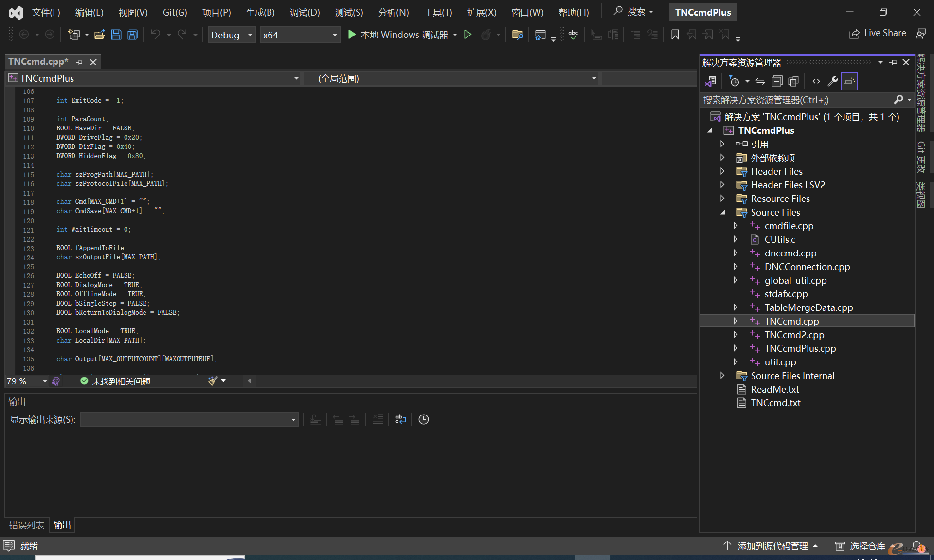The height and width of the screenshot is (560, 934).
Task: Click the code cleanup broom icon
Action: click(x=213, y=381)
